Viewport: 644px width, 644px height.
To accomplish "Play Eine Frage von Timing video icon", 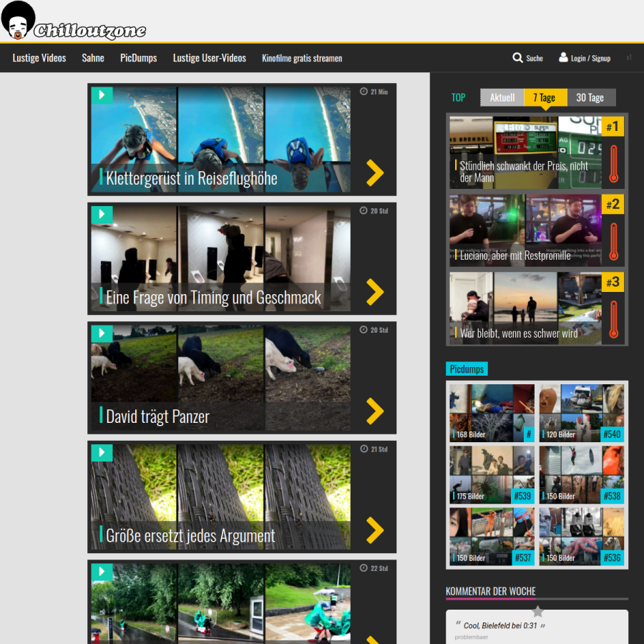I will click(x=102, y=215).
